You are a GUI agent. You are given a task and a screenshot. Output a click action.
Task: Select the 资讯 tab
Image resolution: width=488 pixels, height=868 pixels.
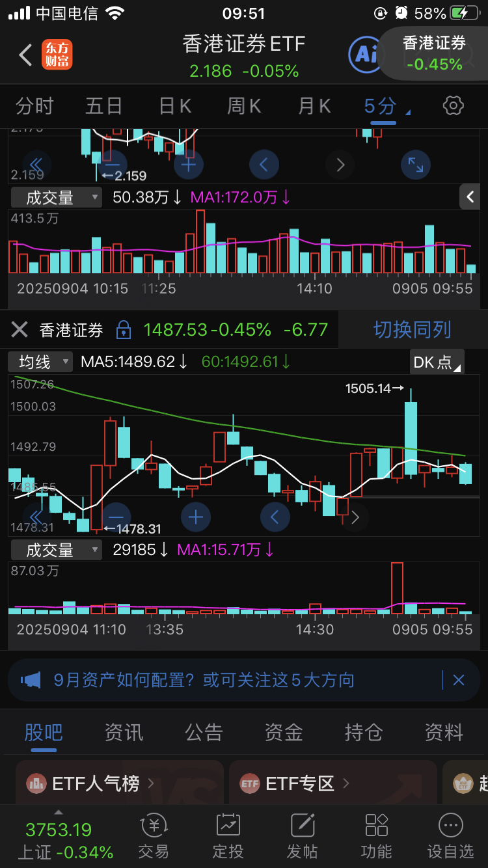point(124,733)
